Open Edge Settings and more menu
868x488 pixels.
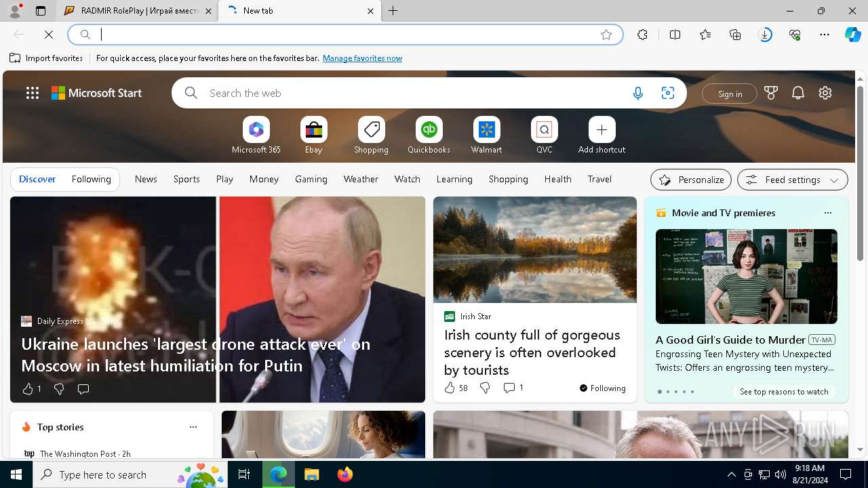coord(825,35)
